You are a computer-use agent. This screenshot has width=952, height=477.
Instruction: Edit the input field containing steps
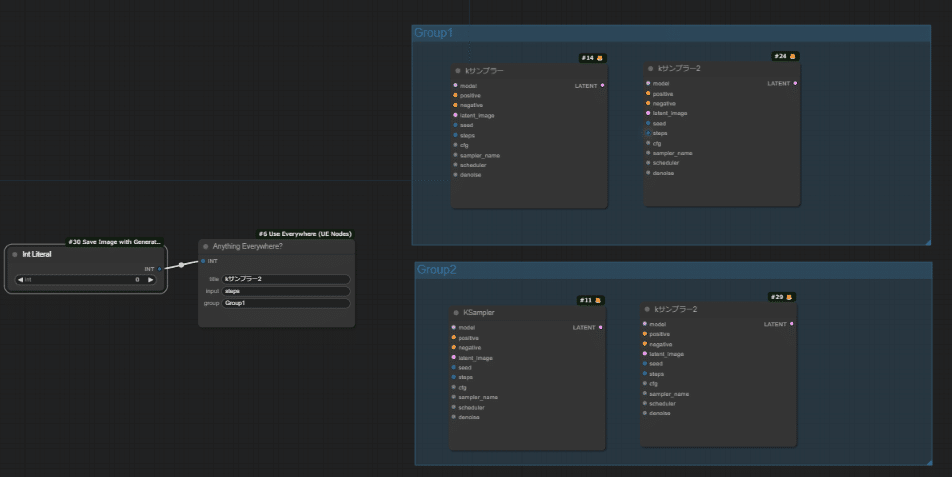point(286,291)
